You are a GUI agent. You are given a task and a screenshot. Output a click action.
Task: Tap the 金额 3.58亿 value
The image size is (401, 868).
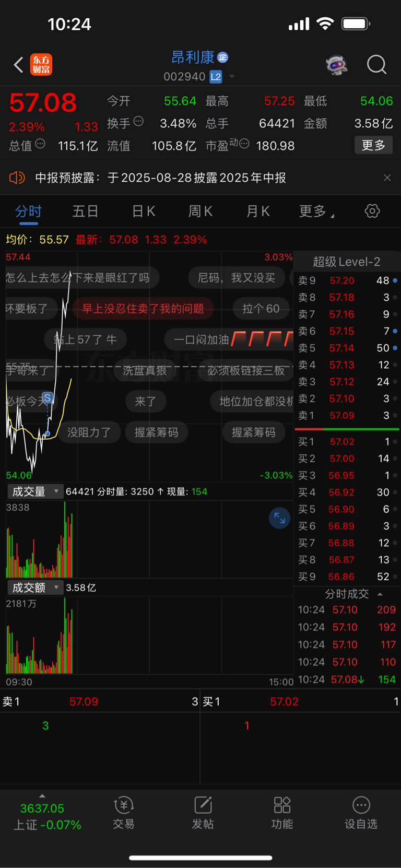coord(373,123)
